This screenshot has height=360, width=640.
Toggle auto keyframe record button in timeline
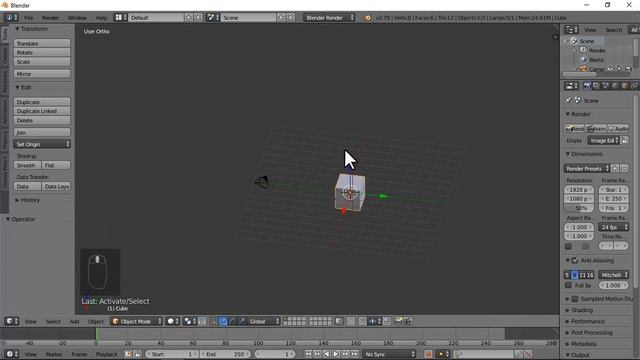(x=428, y=354)
